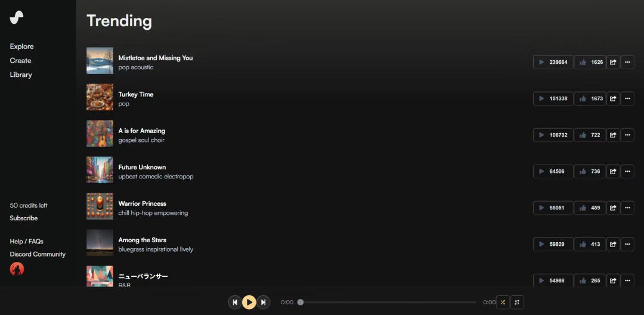The height and width of the screenshot is (315, 644).
Task: Like Mistletoe and Missing You song
Action: [x=590, y=63]
